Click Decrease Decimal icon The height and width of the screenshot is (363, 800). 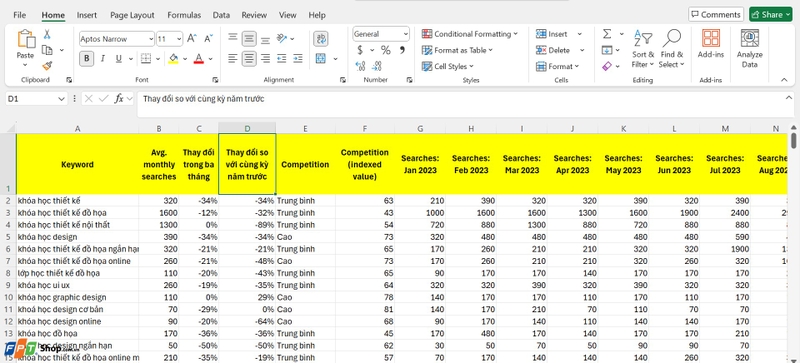tap(378, 65)
